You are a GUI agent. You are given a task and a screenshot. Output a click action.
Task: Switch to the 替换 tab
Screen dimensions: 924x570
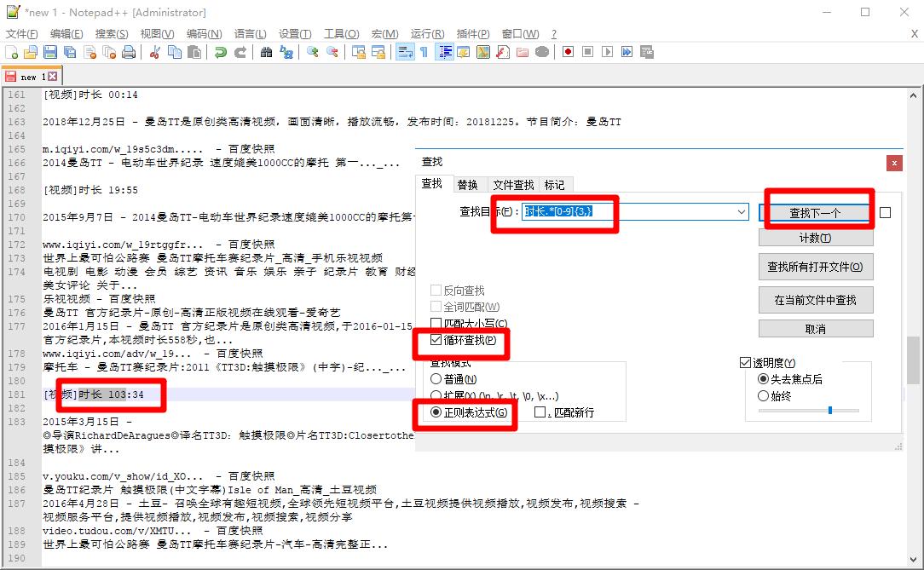(x=470, y=184)
